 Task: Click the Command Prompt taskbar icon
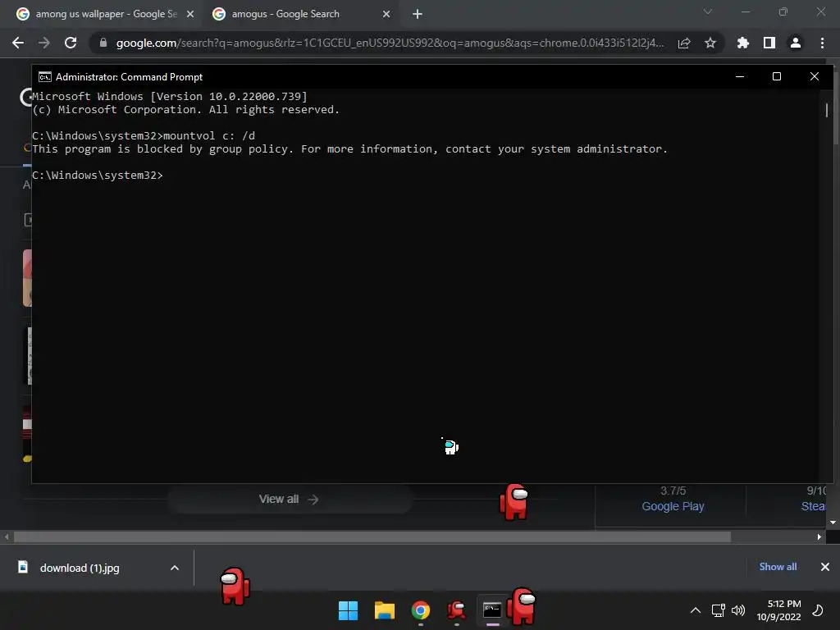(x=492, y=610)
